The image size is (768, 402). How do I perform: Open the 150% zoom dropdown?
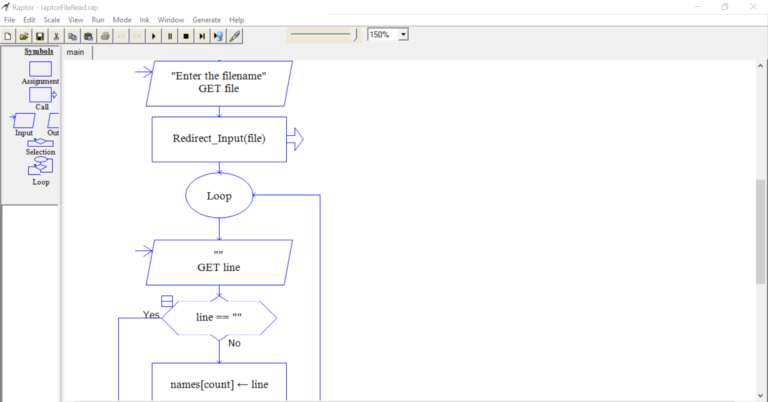pyautogui.click(x=403, y=35)
